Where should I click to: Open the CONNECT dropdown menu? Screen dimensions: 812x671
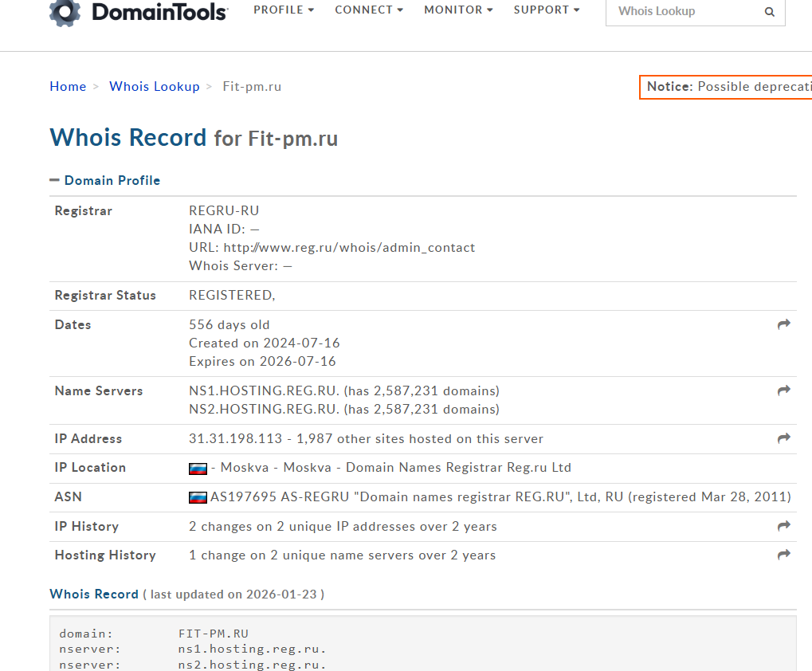tap(369, 10)
